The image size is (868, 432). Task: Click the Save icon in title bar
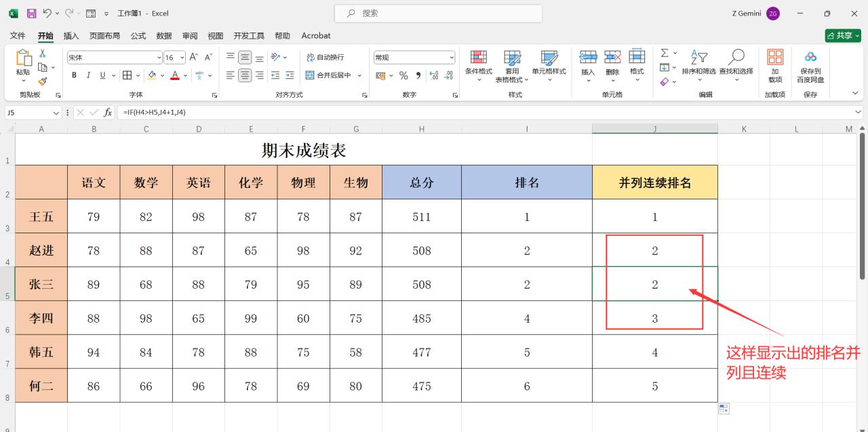[31, 14]
